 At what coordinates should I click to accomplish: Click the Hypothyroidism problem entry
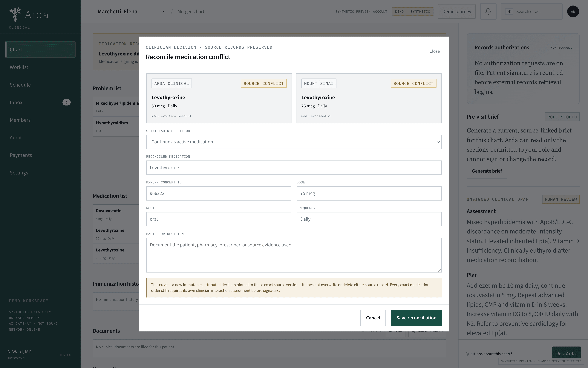[x=116, y=126]
